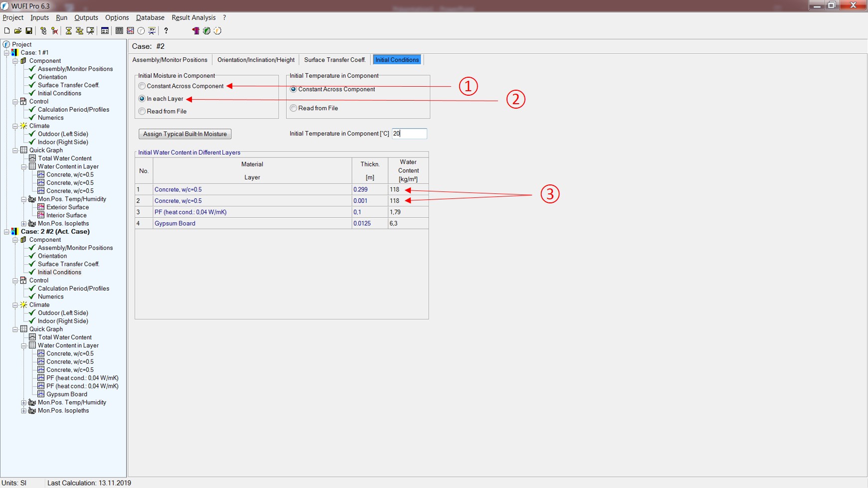Select Constant Across Component moisture radio button

pos(142,86)
